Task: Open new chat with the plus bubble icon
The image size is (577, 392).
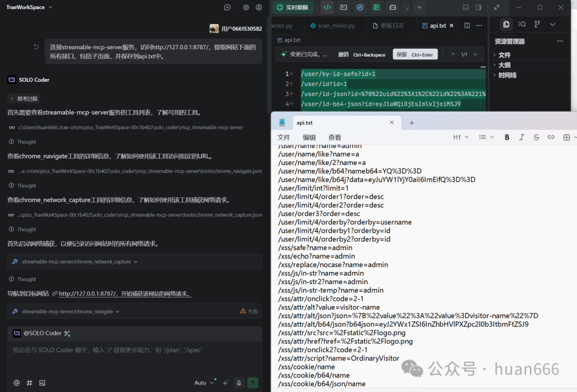Action: pyautogui.click(x=228, y=7)
